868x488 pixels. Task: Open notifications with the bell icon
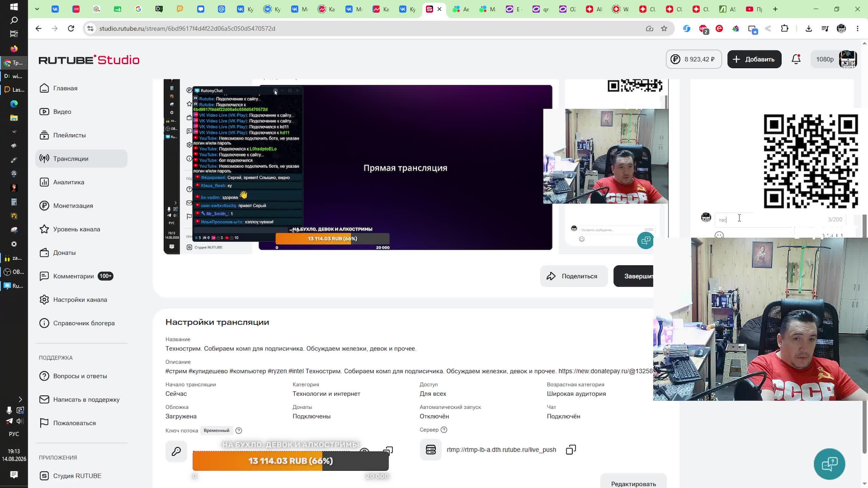click(x=796, y=59)
